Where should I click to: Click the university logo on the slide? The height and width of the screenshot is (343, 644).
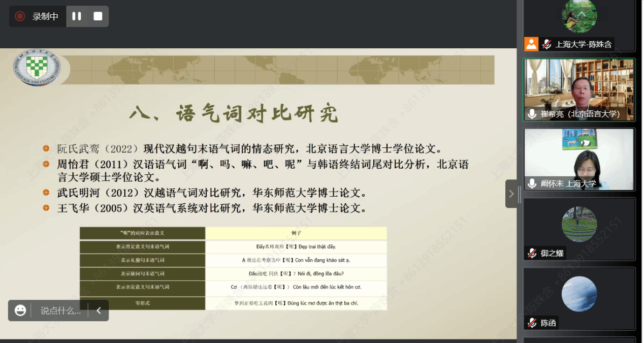click(37, 70)
